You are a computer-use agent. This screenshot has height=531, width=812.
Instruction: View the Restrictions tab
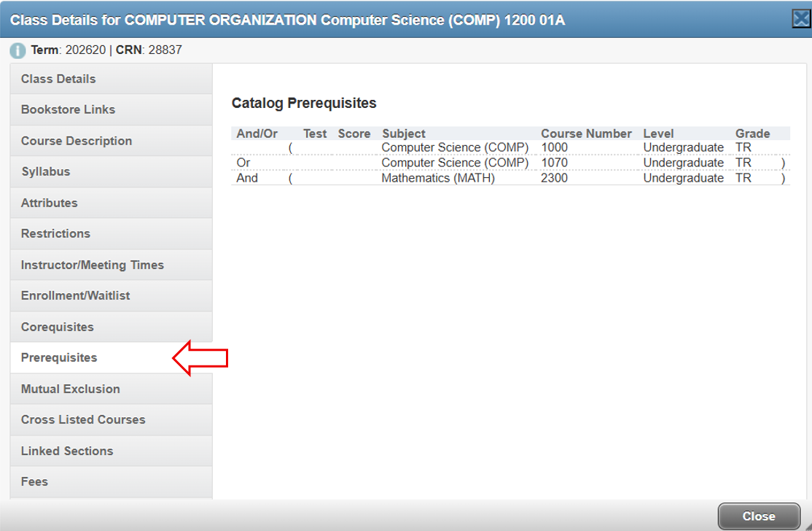click(55, 233)
